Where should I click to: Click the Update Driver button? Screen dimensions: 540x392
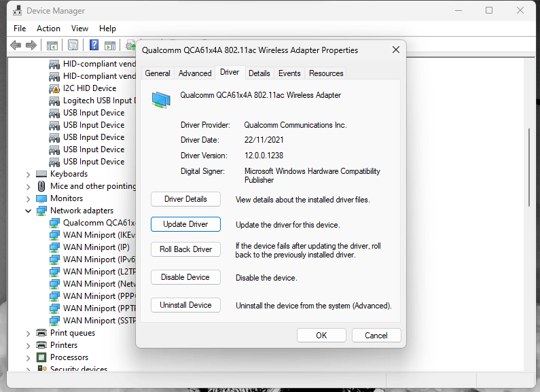point(185,224)
